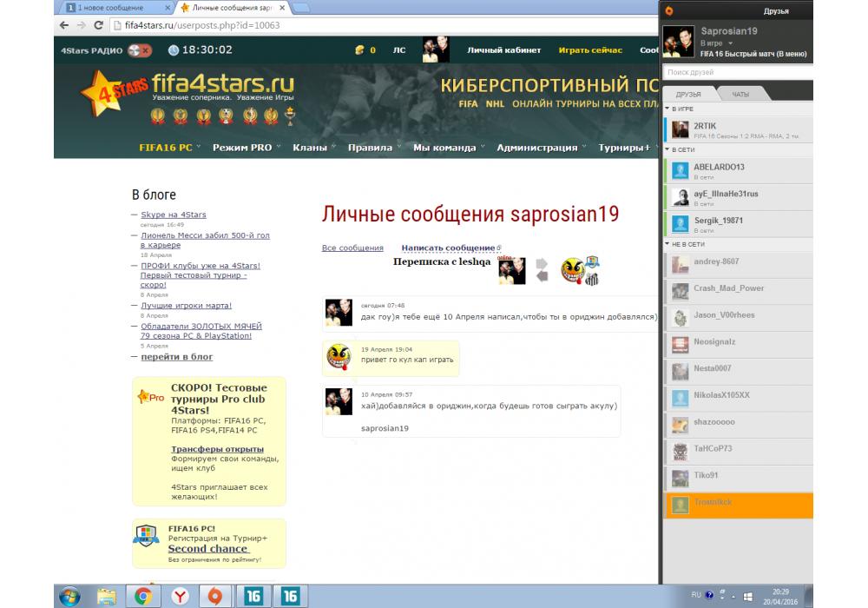This screenshot has width=868, height=608.
Task: Collapse the "В сети" friends group
Action: [667, 150]
